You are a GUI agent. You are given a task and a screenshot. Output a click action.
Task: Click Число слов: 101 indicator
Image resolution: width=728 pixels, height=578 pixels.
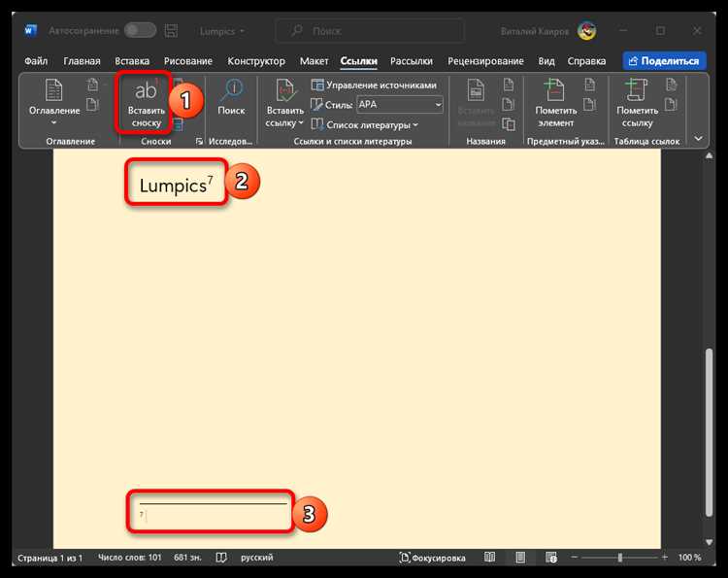(129, 557)
